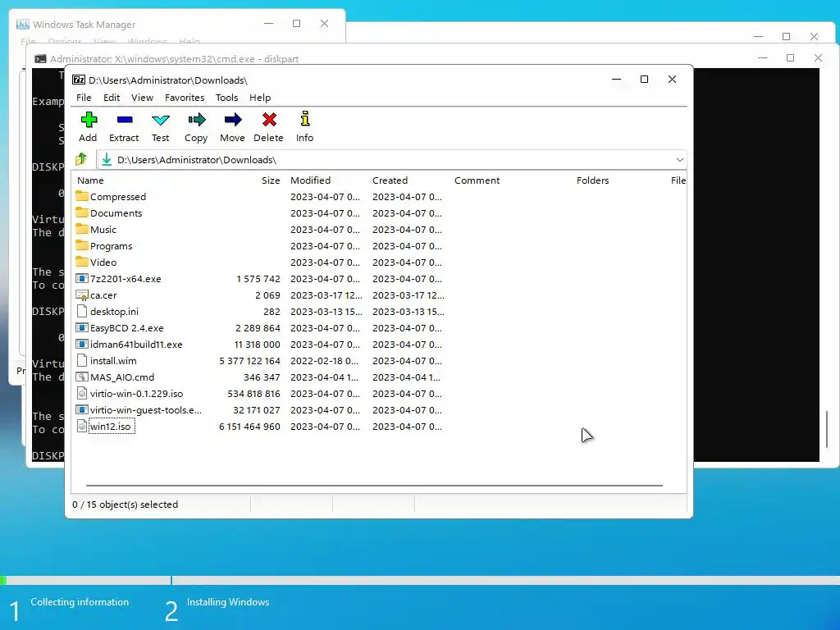This screenshot has height=630, width=840.
Task: Click the MAS_AIO.cmd file icon
Action: [82, 377]
